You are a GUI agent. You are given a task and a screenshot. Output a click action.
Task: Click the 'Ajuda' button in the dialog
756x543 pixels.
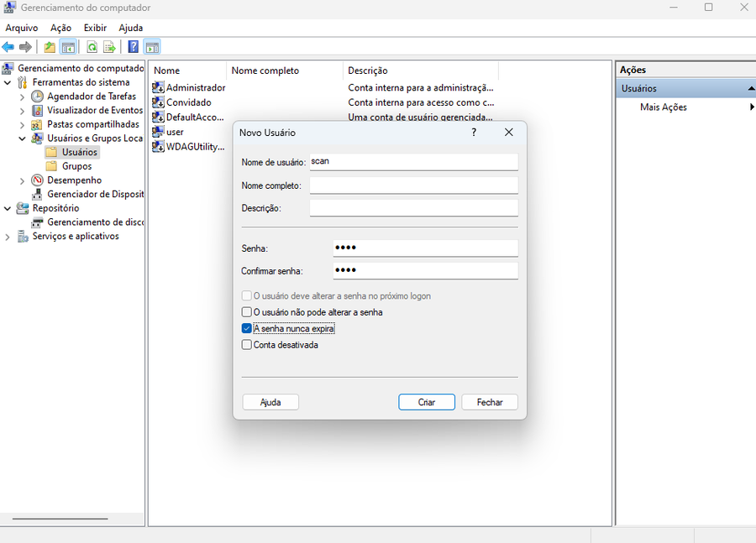270,402
